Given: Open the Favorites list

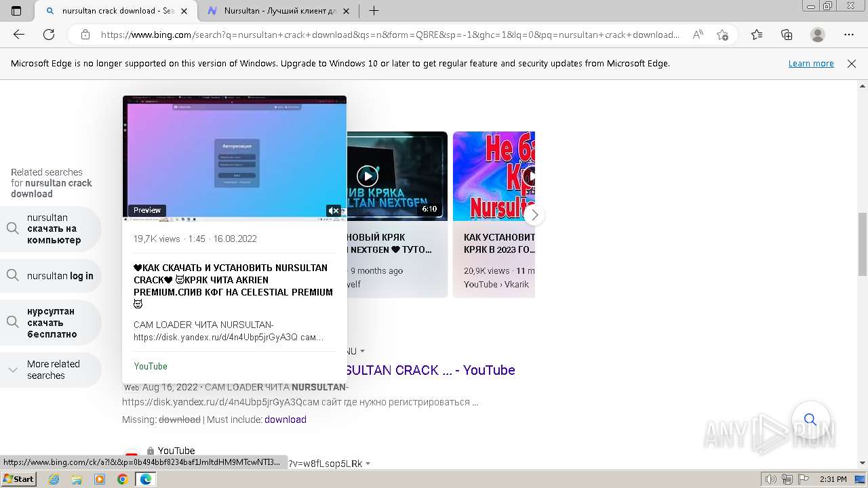Looking at the screenshot, I should pyautogui.click(x=757, y=35).
